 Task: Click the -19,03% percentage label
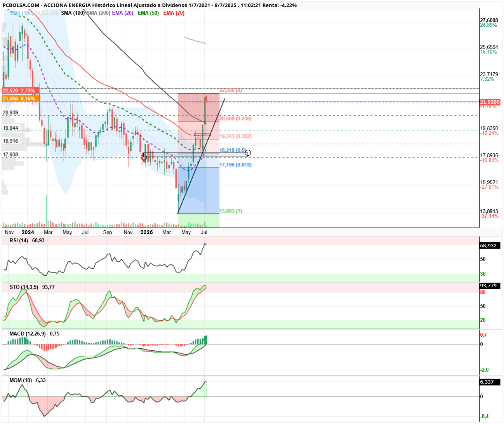click(489, 160)
